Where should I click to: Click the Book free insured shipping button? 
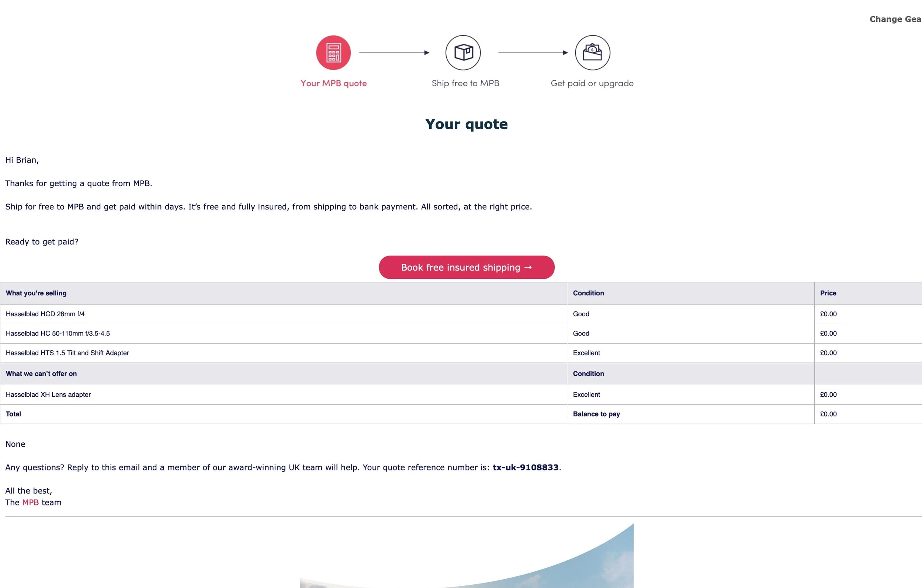tap(467, 267)
